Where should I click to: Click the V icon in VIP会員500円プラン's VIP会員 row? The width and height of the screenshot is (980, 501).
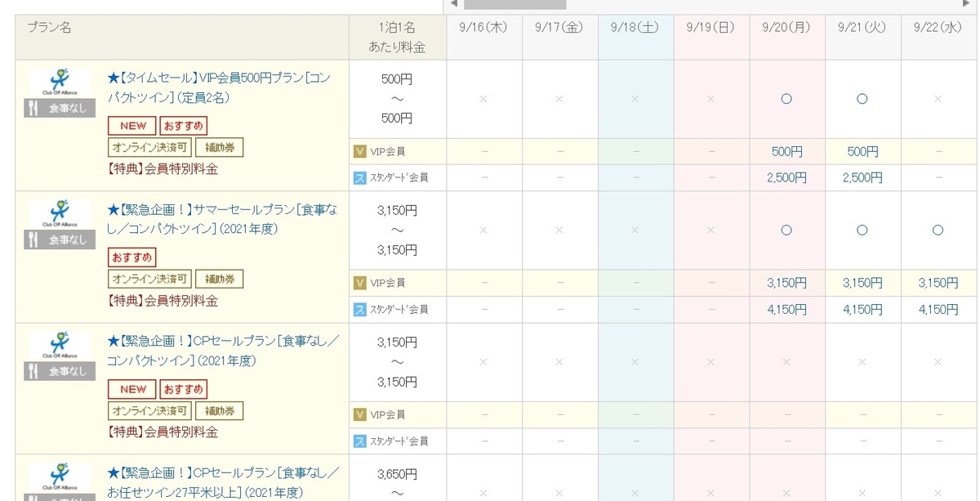tap(359, 151)
